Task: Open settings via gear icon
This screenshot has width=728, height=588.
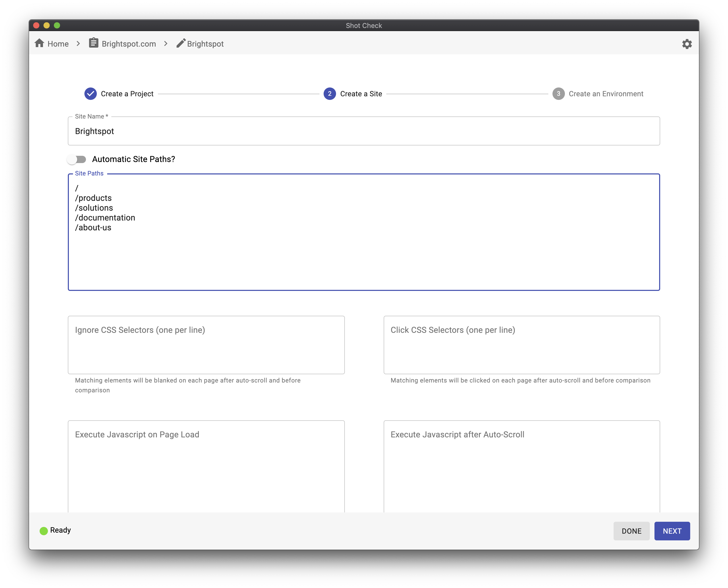Action: (x=687, y=44)
